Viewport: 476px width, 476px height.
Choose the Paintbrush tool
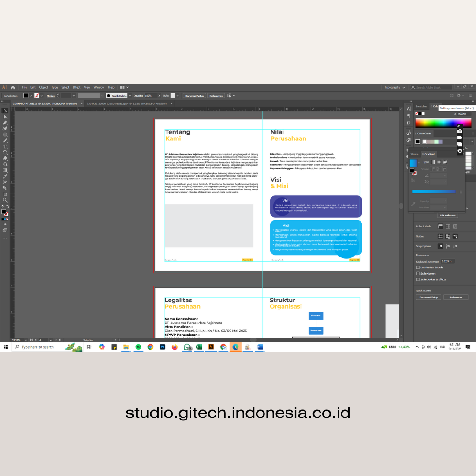[5, 140]
